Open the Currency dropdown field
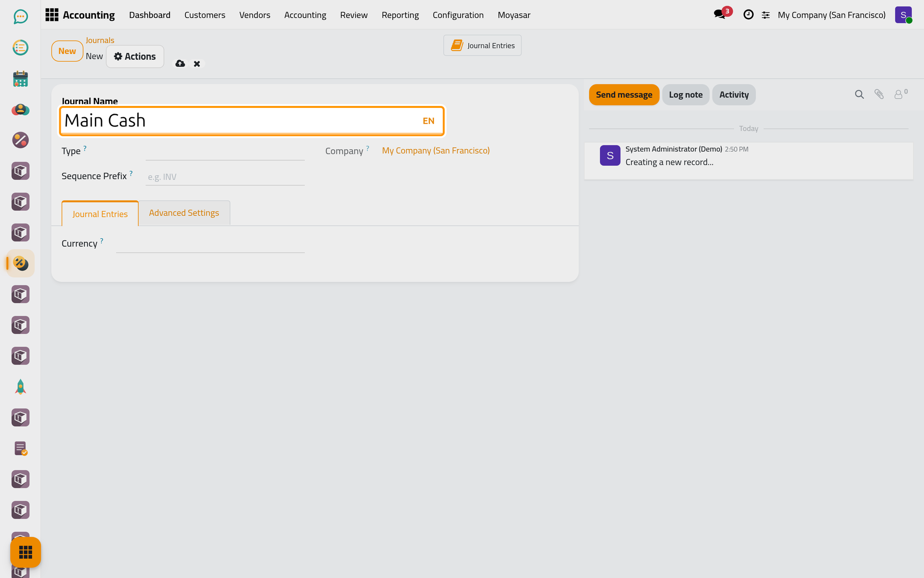The image size is (924, 578). [x=210, y=244]
